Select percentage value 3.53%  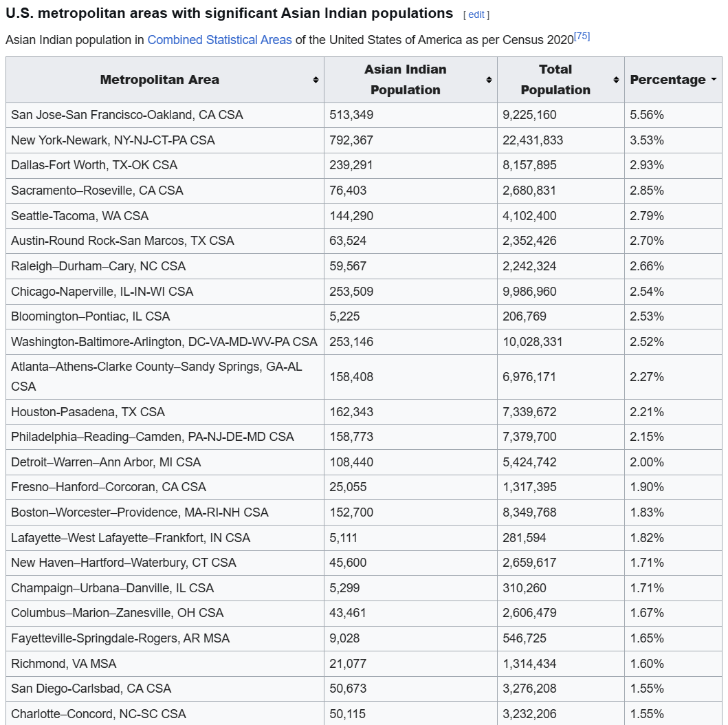[647, 140]
